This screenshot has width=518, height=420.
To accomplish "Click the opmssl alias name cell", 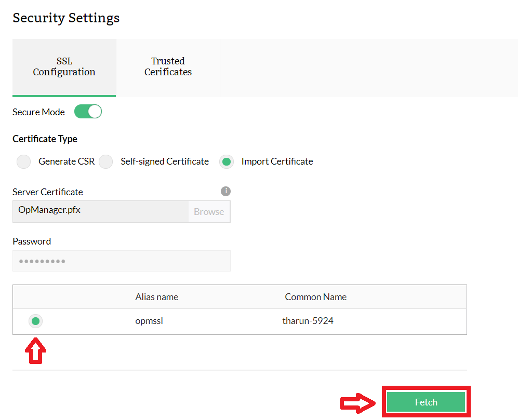I will tap(150, 321).
